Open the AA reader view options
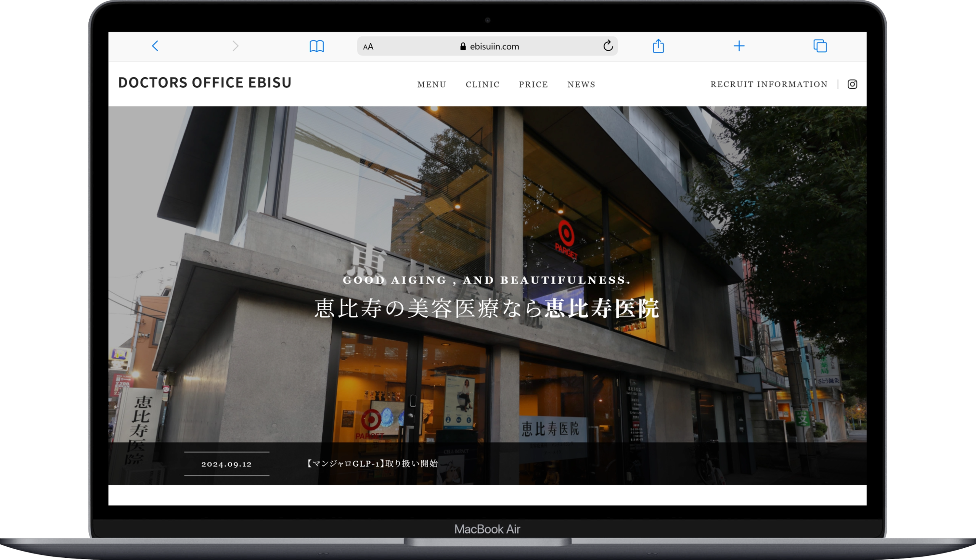 coord(368,46)
